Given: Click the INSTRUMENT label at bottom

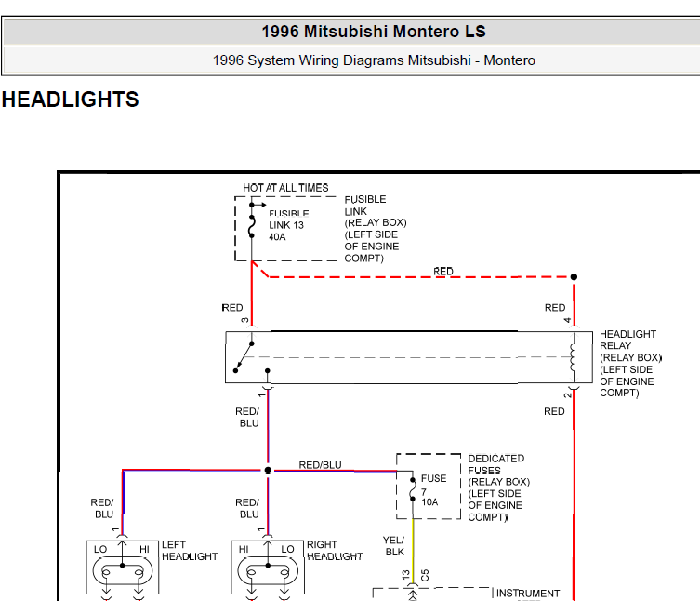Looking at the screenshot, I should (528, 593).
